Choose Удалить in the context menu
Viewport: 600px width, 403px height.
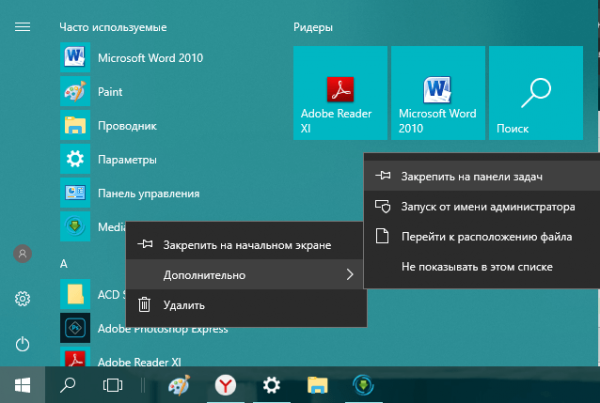click(x=246, y=305)
